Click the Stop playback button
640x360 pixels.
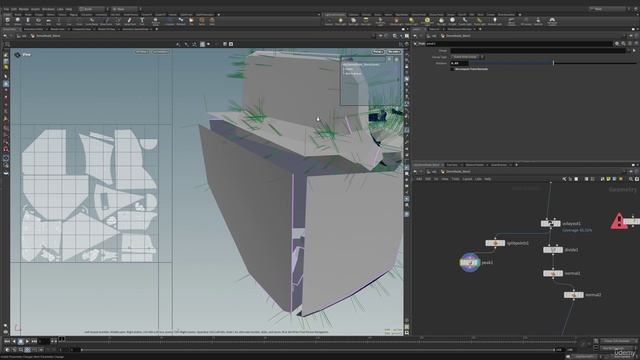click(x=20, y=341)
